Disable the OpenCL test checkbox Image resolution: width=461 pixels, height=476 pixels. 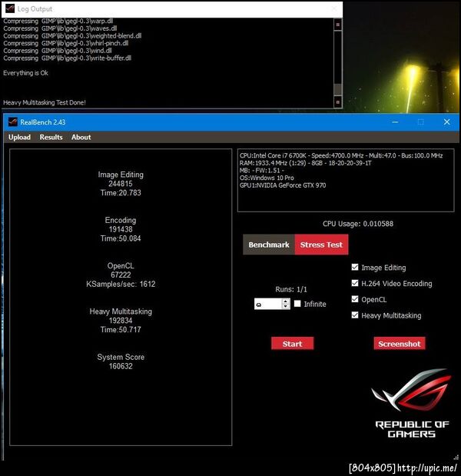point(355,299)
